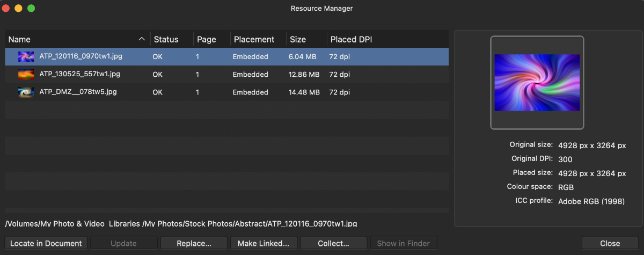Sort resources by Size column header
This screenshot has height=255, width=644.
298,39
